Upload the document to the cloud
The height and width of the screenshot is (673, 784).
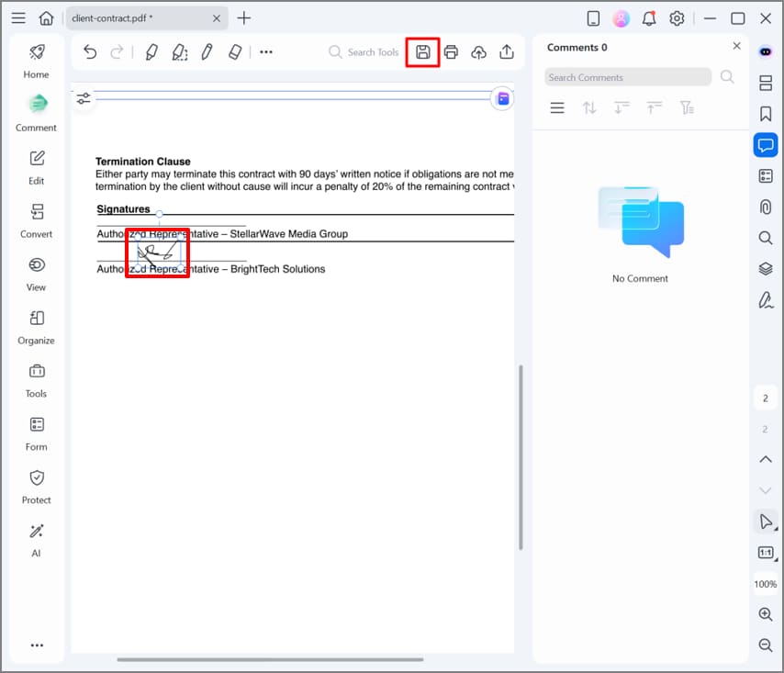click(x=478, y=52)
